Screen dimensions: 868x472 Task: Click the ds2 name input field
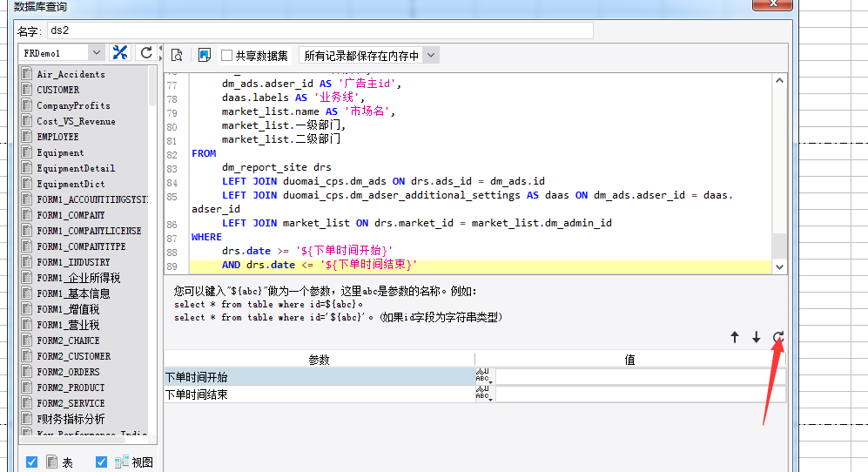(x=320, y=30)
